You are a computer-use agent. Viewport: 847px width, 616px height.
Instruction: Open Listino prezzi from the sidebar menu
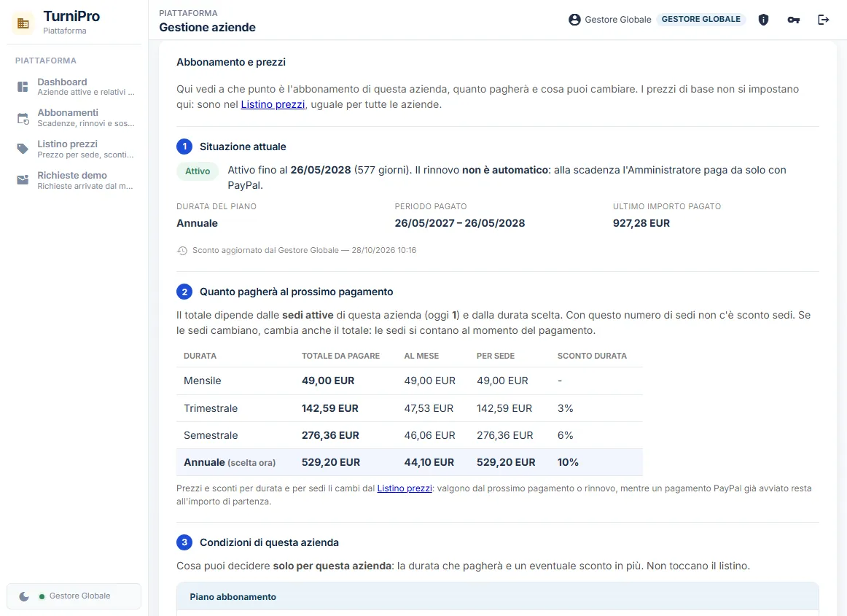coord(74,149)
